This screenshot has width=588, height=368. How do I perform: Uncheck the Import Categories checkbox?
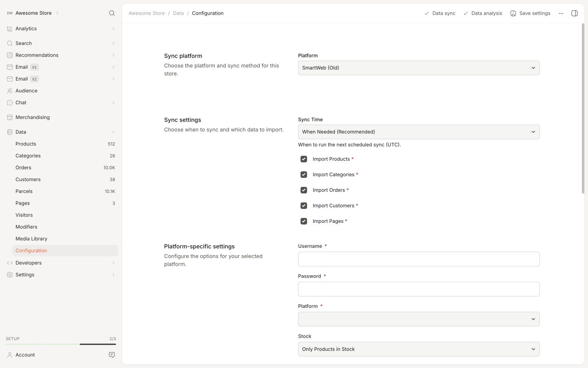pyautogui.click(x=304, y=175)
